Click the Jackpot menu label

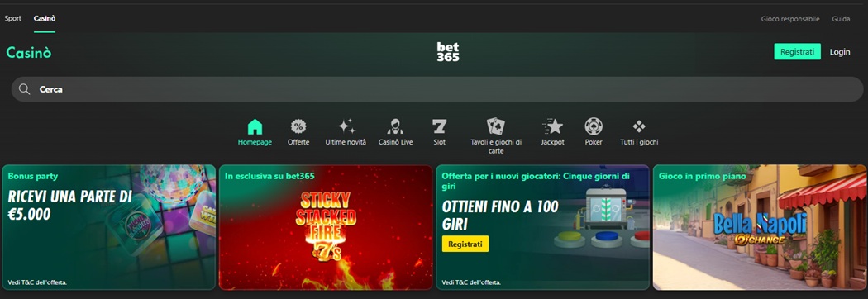coord(552,142)
